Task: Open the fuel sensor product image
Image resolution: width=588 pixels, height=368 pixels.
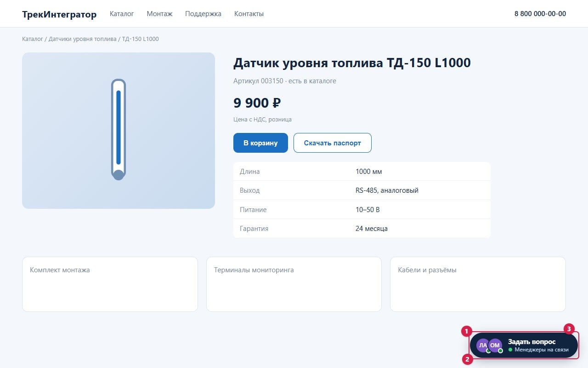Action: tap(119, 131)
